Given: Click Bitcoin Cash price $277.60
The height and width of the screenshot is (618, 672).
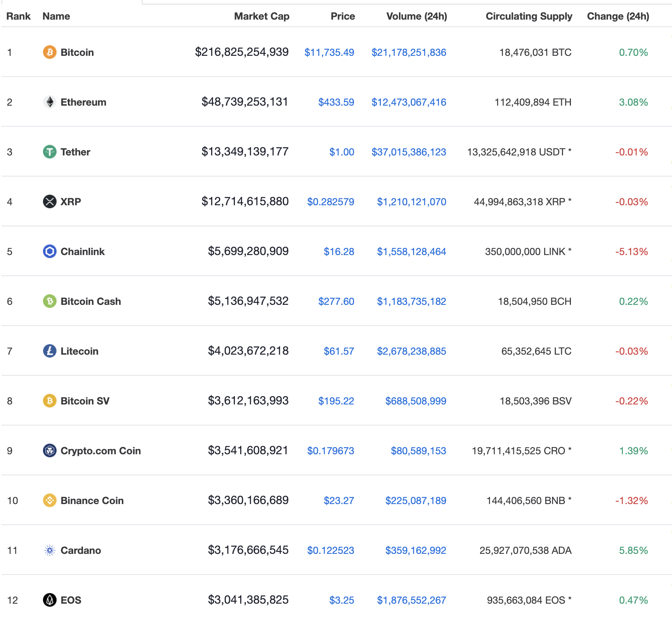Looking at the screenshot, I should pos(336,301).
